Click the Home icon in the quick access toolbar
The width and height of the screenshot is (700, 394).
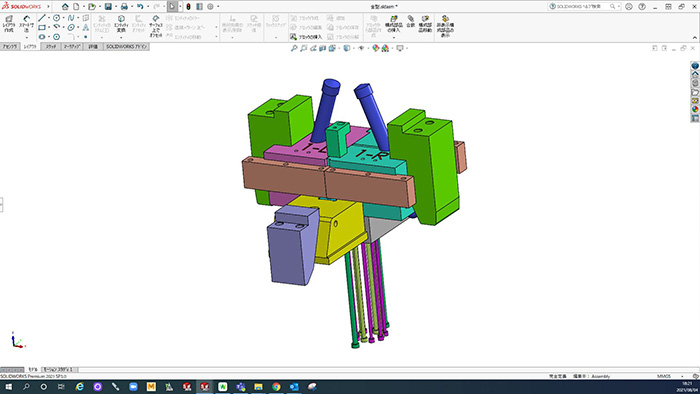point(65,7)
